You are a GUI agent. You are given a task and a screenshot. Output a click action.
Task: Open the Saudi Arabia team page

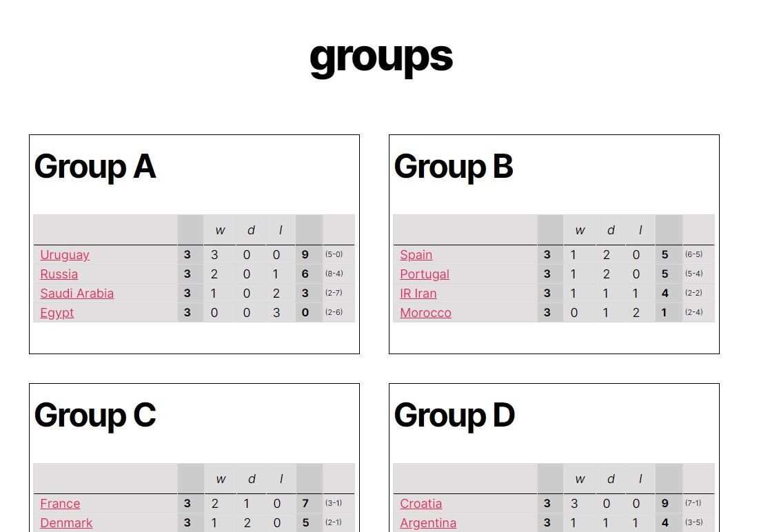pyautogui.click(x=77, y=294)
